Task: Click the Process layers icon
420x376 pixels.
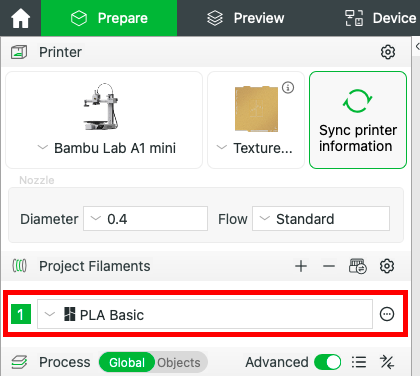Action: (x=19, y=362)
